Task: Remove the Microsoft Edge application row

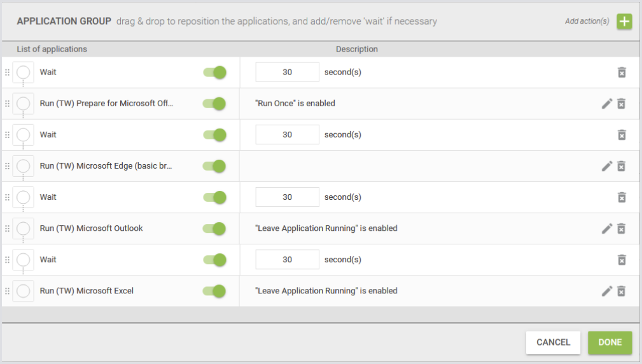Action: point(622,166)
